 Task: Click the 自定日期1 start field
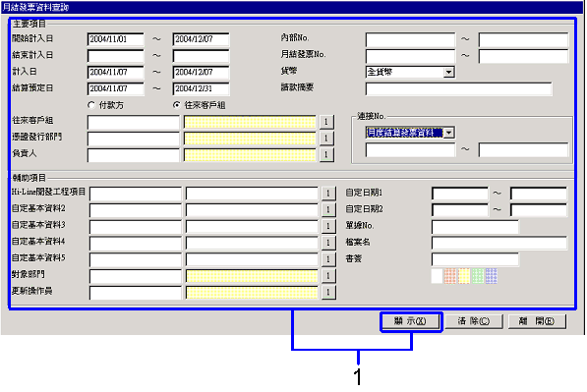(460, 194)
